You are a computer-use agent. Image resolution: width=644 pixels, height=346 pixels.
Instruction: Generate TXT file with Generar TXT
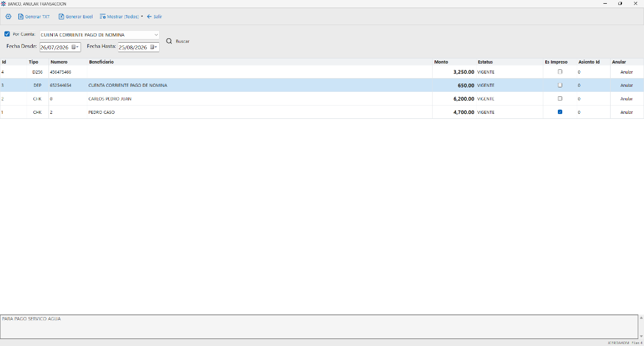[34, 17]
